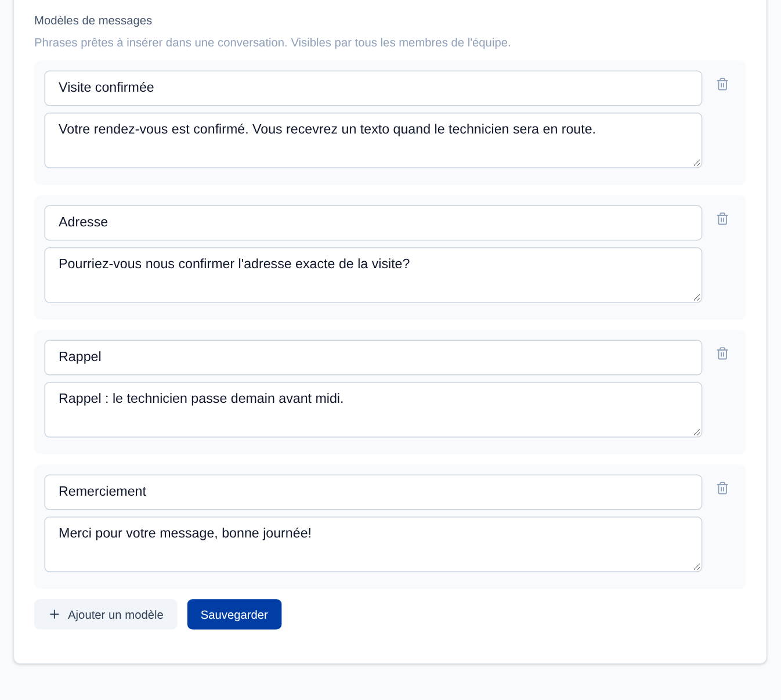The width and height of the screenshot is (781, 700).
Task: Focus the "le technicien passe demain" message box
Action: click(x=373, y=410)
